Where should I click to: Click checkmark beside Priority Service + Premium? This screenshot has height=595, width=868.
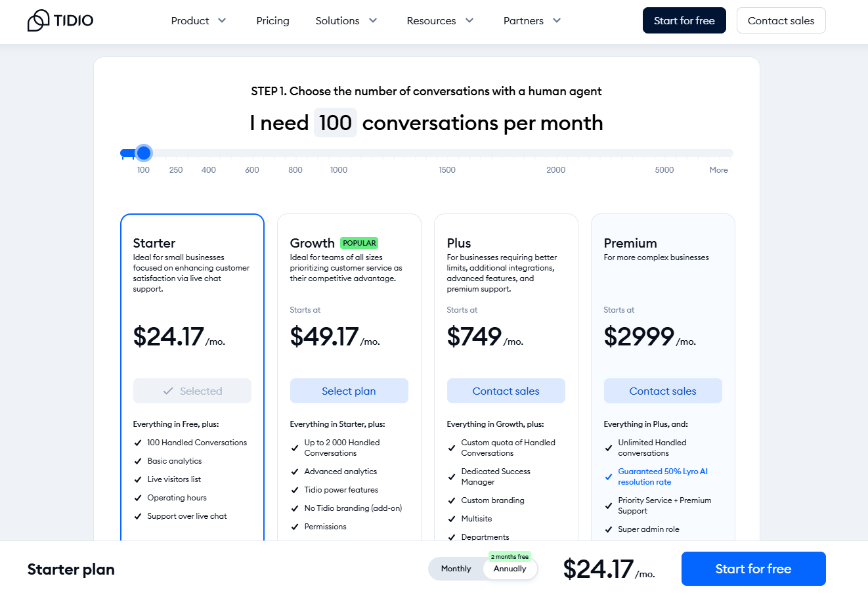[x=609, y=506]
